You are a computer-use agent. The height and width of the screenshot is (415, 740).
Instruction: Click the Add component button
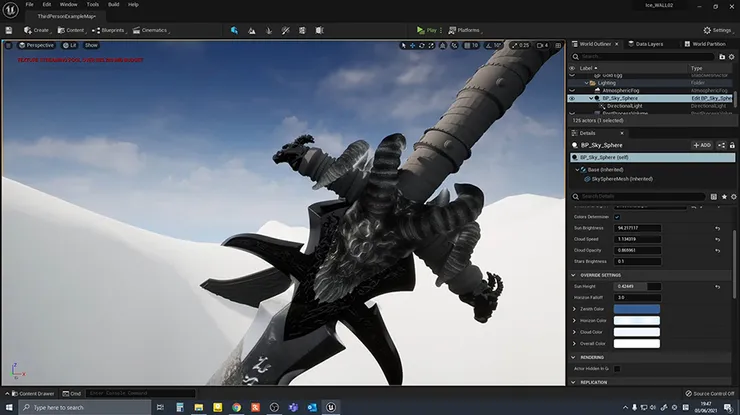[702, 145]
